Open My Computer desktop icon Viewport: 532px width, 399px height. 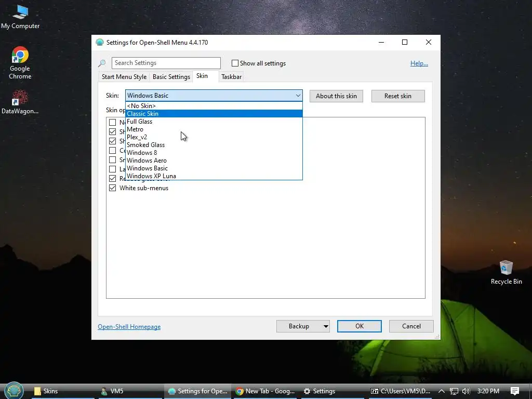[x=20, y=17]
